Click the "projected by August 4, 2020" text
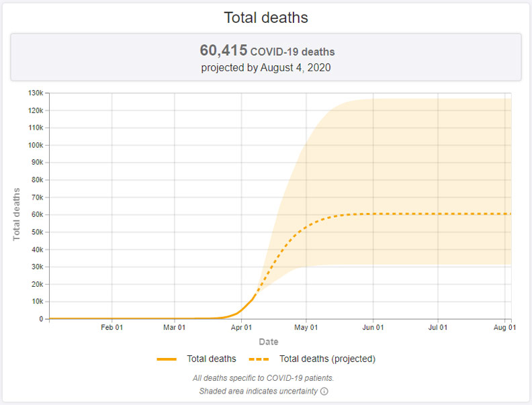 coord(266,67)
